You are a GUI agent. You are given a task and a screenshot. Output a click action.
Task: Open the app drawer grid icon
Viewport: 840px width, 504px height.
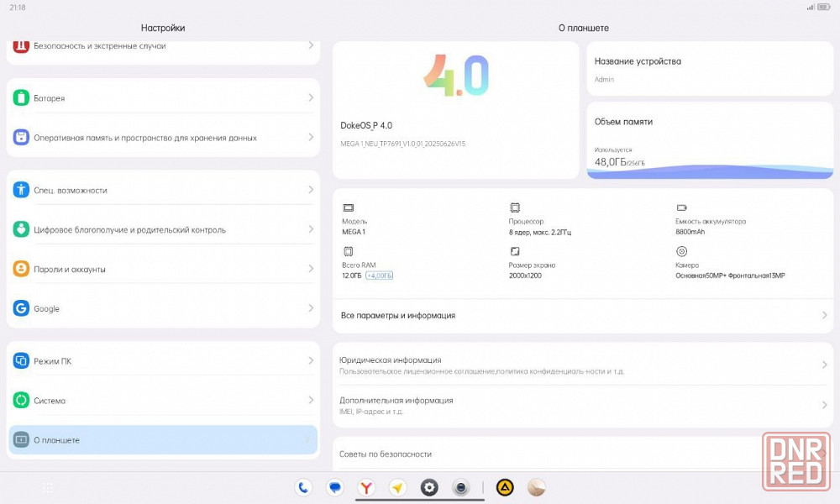coord(48,487)
